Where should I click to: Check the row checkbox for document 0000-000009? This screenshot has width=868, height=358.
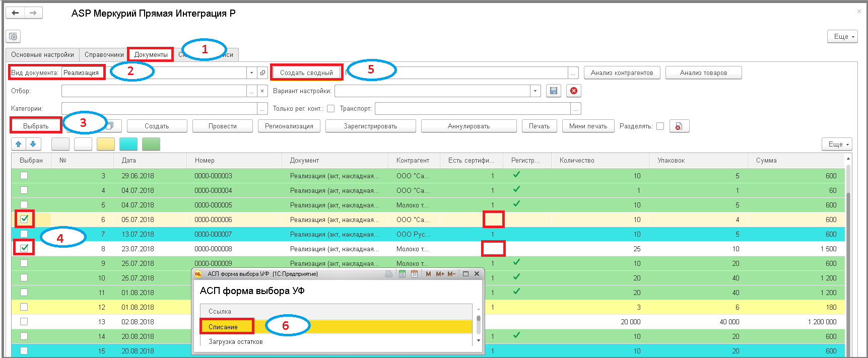pos(24,263)
